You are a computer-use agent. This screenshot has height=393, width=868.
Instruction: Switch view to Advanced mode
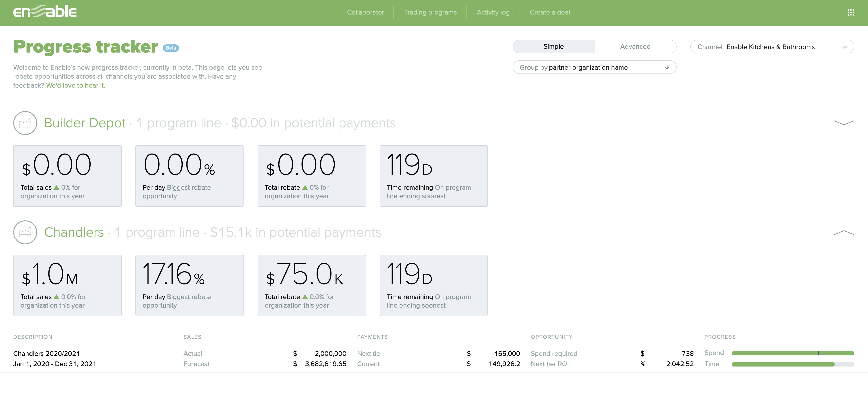pos(635,47)
